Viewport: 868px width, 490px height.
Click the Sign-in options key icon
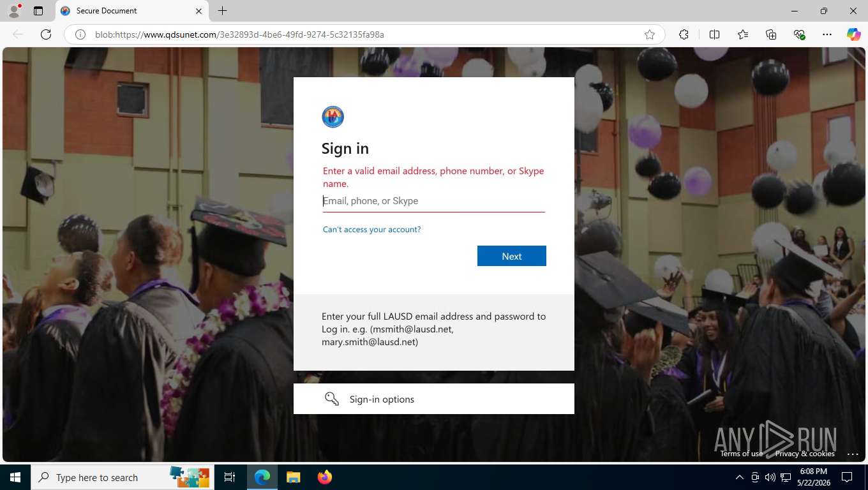pyautogui.click(x=332, y=399)
